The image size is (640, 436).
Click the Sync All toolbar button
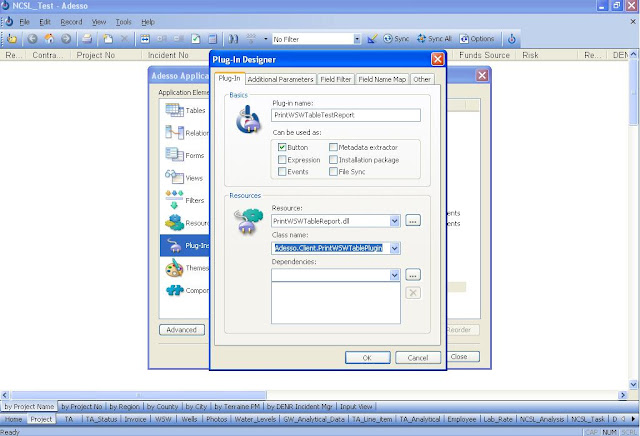pos(434,39)
